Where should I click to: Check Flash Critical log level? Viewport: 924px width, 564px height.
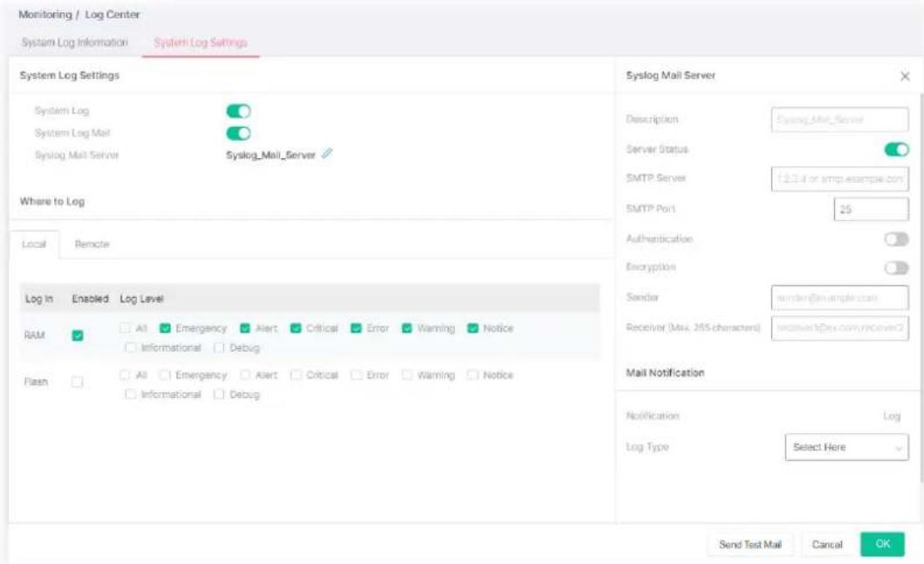tap(296, 375)
